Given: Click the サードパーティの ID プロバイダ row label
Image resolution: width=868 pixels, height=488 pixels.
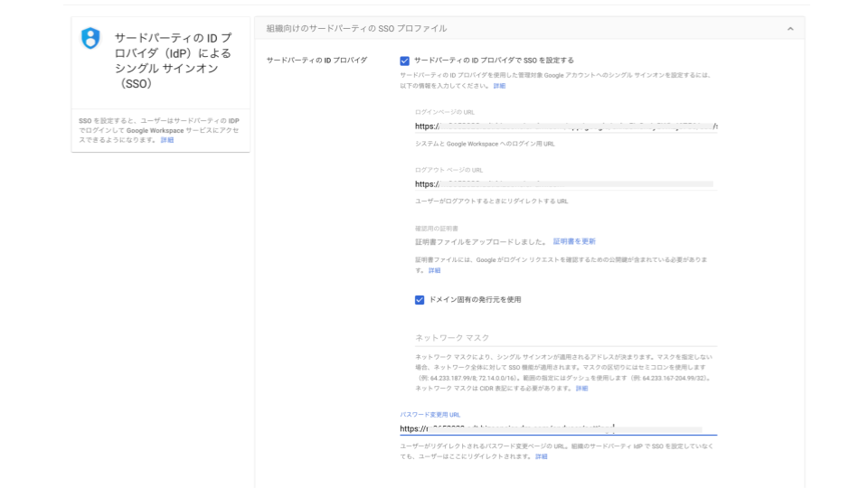Looking at the screenshot, I should coord(316,61).
